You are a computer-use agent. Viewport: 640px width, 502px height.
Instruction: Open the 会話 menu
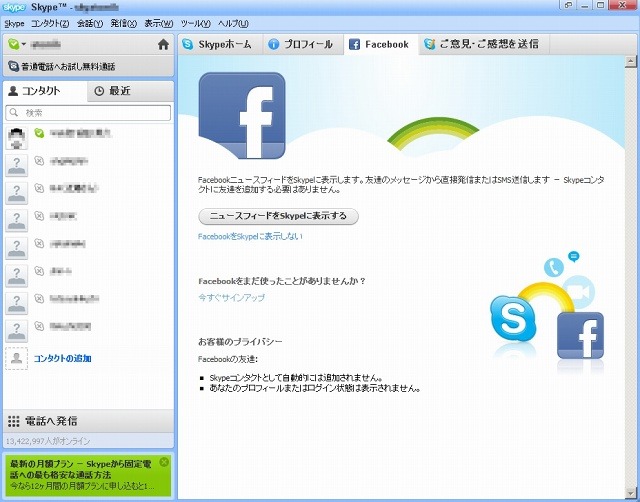[90, 24]
